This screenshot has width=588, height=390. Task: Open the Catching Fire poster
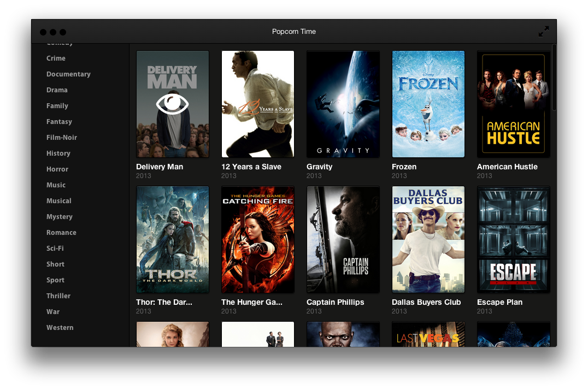pyautogui.click(x=257, y=240)
